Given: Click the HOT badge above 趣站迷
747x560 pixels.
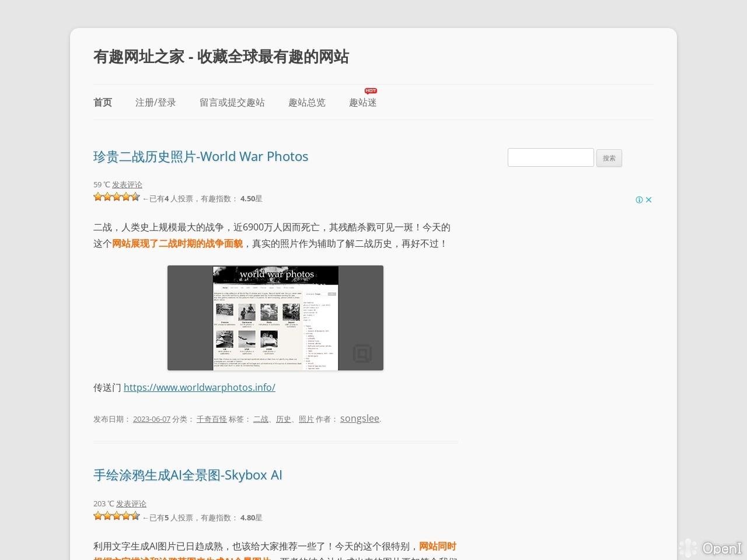Looking at the screenshot, I should (x=371, y=90).
